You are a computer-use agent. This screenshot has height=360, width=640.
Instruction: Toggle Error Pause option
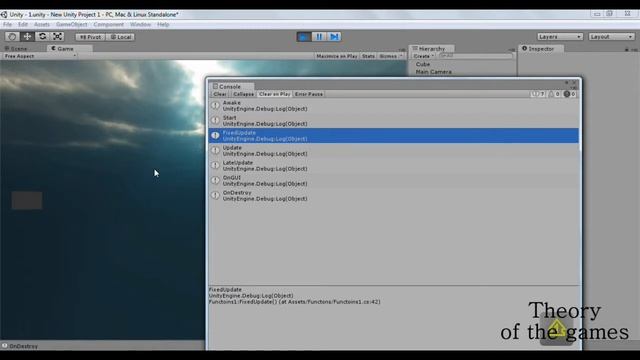(309, 94)
